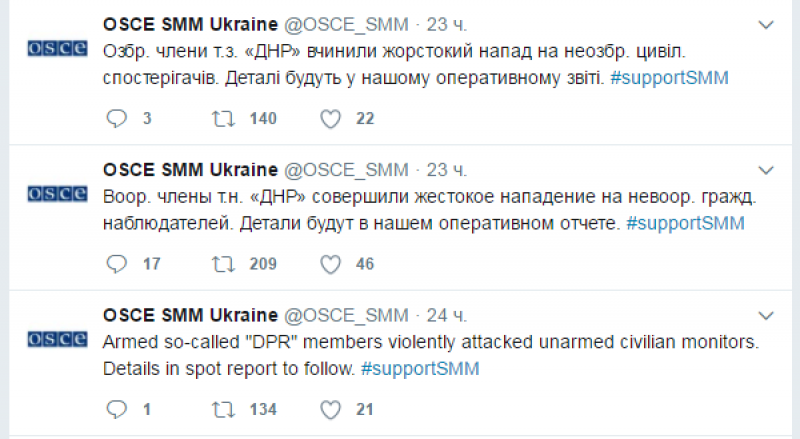Like the tweet with 22 likes
Viewport: 800px width, 439px height.
(x=330, y=119)
